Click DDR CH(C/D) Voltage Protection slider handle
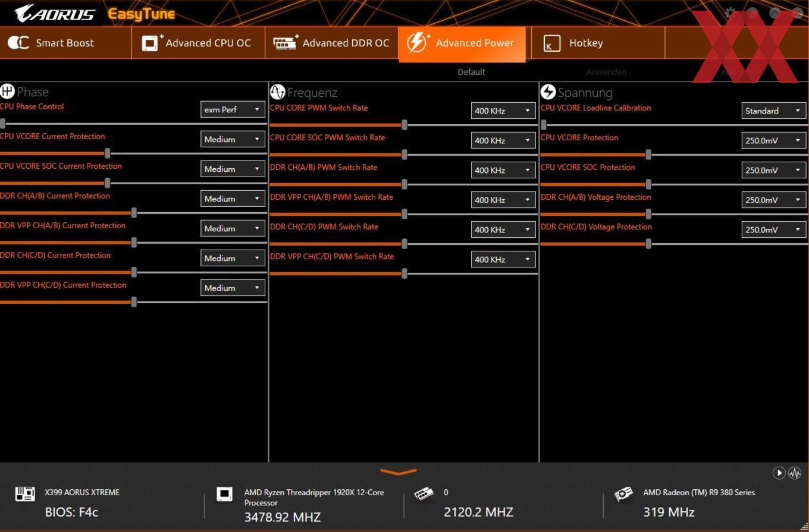Viewport: 809px width, 532px height. click(648, 244)
